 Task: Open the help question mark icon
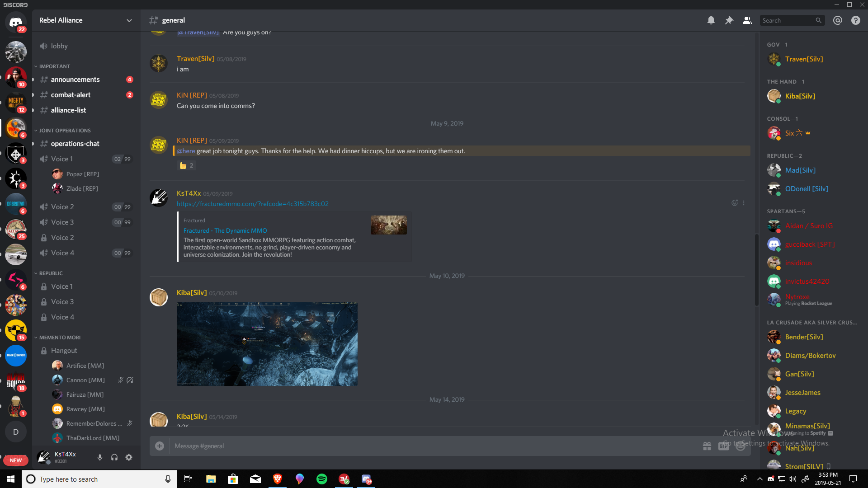point(855,20)
